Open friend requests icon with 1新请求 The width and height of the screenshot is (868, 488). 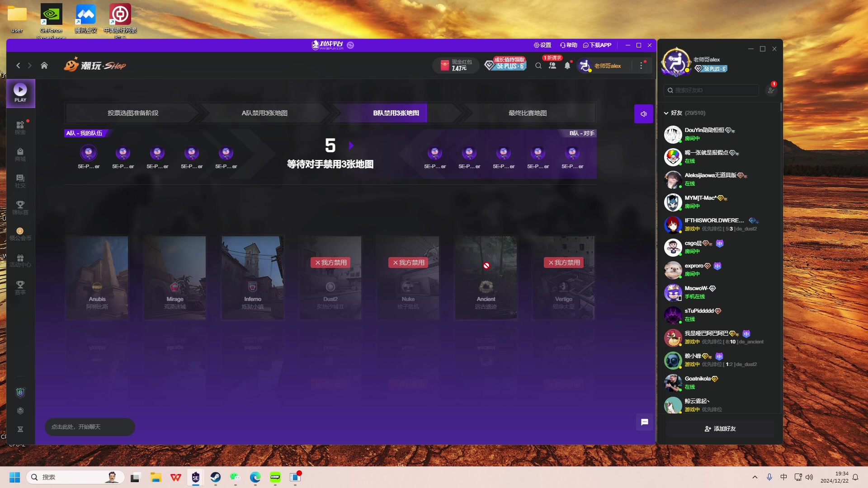tap(552, 66)
